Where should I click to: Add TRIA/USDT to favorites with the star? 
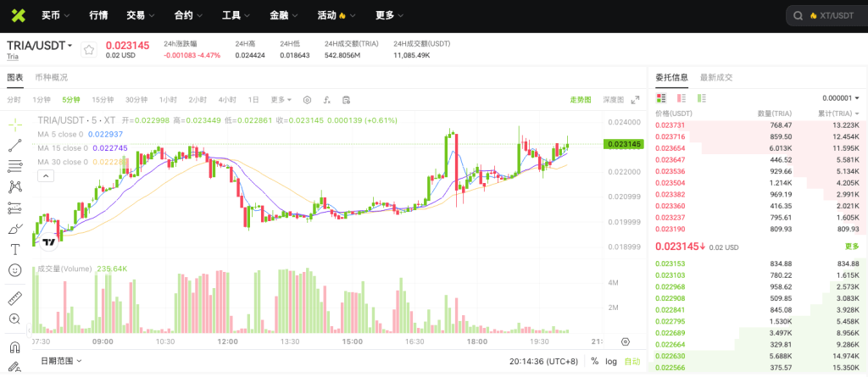click(89, 50)
